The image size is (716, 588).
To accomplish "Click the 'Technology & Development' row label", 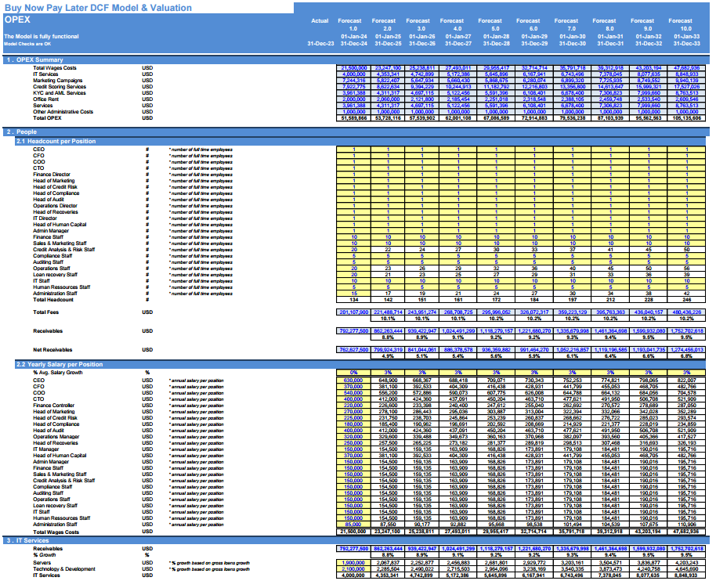I will pos(64,569).
